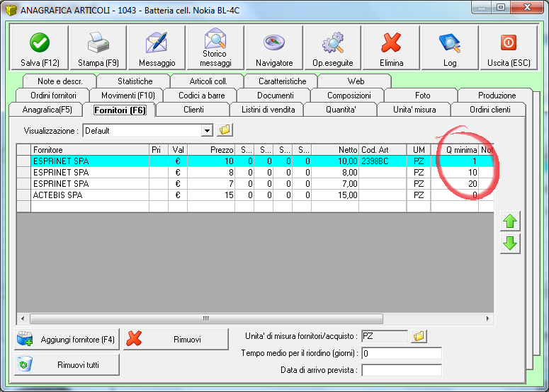Switch to Note e descr. tab

coord(60,81)
